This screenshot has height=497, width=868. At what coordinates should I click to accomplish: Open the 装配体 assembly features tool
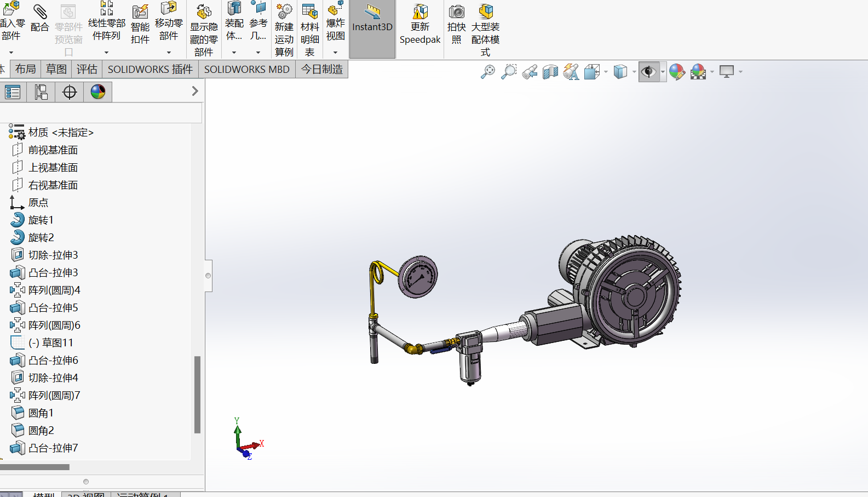click(x=234, y=21)
